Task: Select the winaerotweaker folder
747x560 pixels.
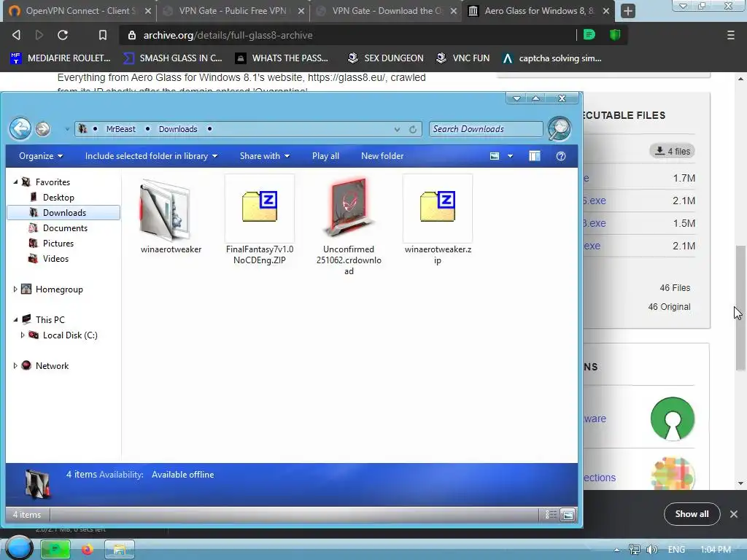Action: (x=171, y=217)
